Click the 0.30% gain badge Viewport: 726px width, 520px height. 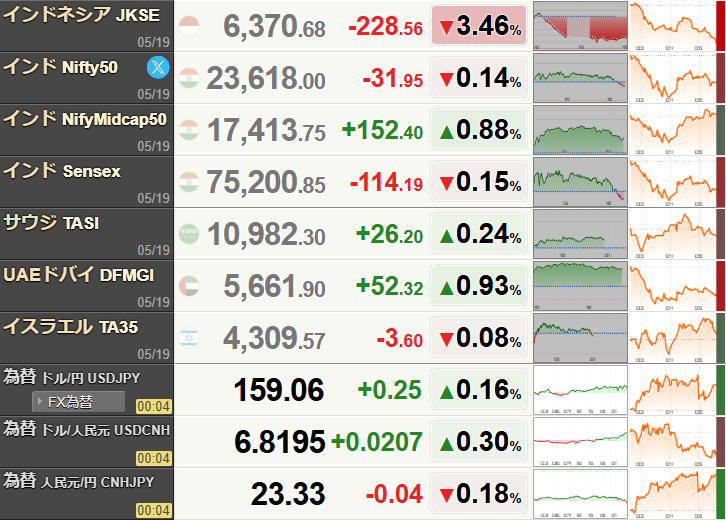tap(479, 441)
